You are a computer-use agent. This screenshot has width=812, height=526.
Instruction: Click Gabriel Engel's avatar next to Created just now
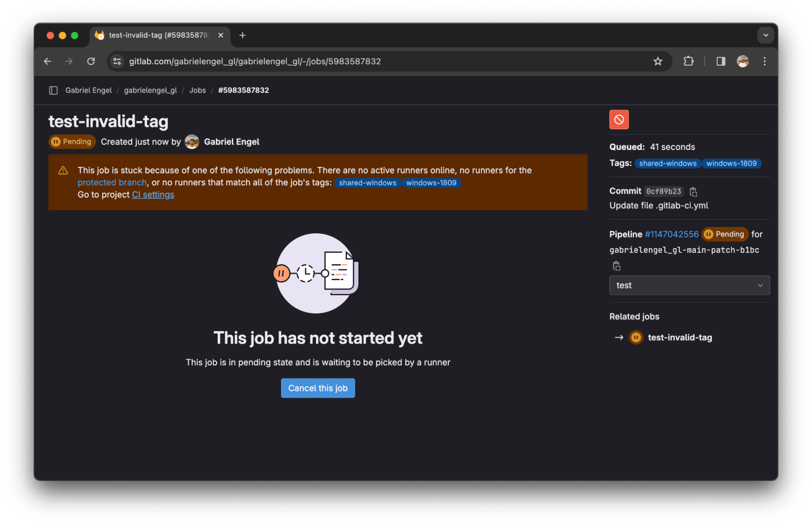coord(191,141)
